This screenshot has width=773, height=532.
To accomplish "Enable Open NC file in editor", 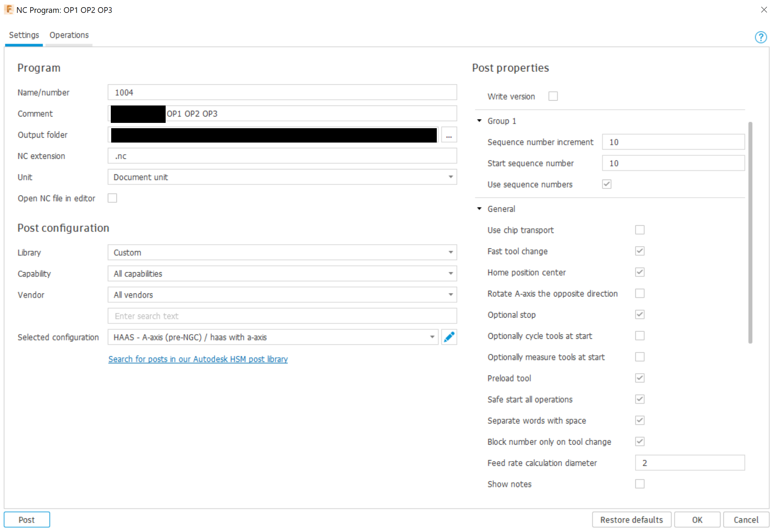I will pos(112,198).
